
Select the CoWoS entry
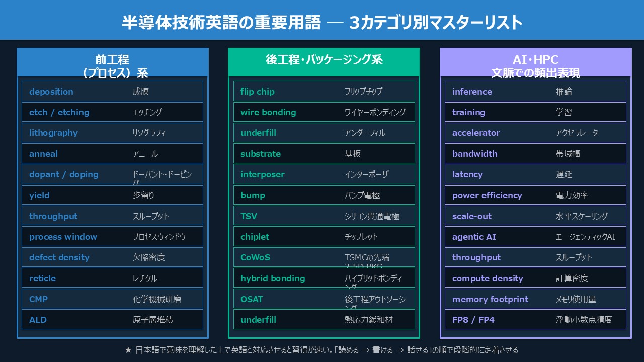(324, 257)
